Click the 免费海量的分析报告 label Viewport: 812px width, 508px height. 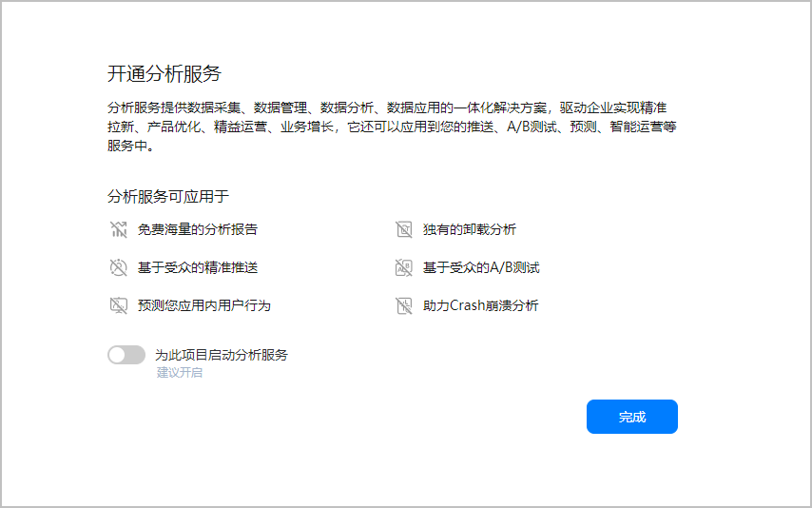[x=198, y=229]
